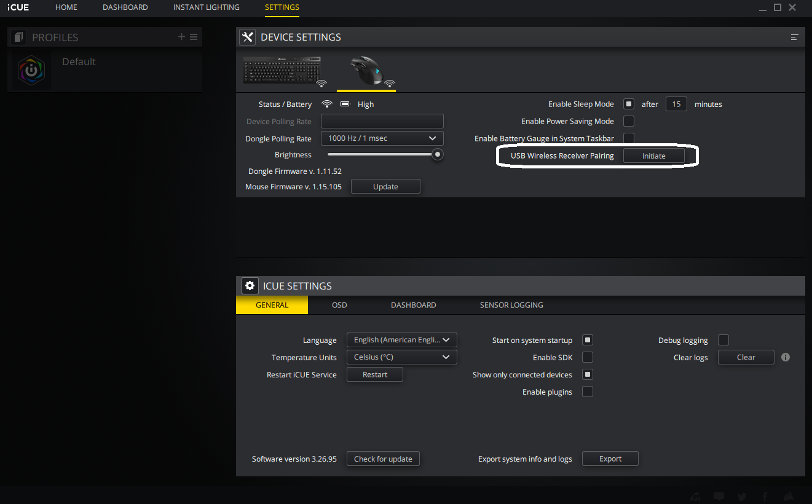Enable the Debug logging checkbox

tap(723, 340)
